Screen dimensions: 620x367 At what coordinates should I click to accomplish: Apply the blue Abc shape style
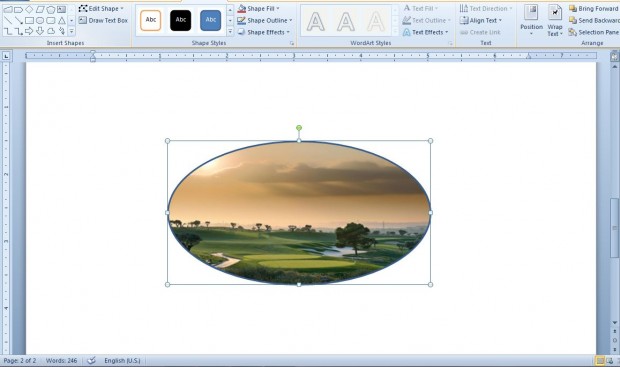[211, 21]
